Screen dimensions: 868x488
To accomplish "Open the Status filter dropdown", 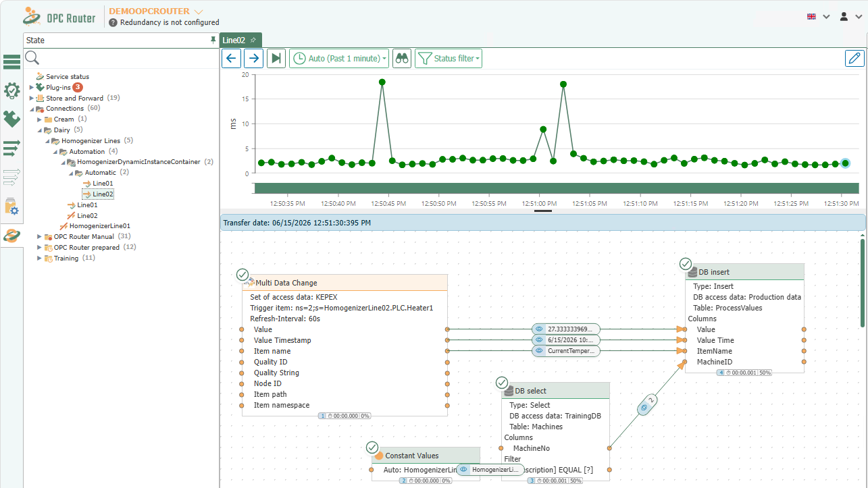I will 449,59.
